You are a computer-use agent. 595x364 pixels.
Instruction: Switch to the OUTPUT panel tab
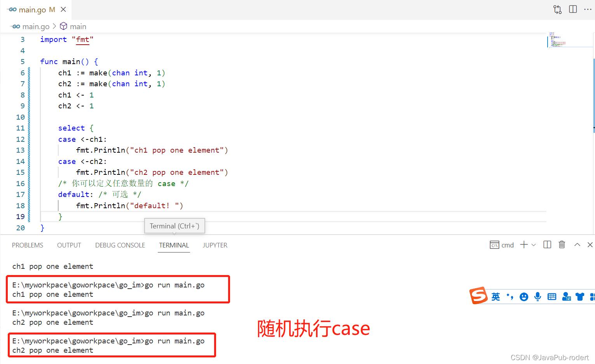point(69,245)
